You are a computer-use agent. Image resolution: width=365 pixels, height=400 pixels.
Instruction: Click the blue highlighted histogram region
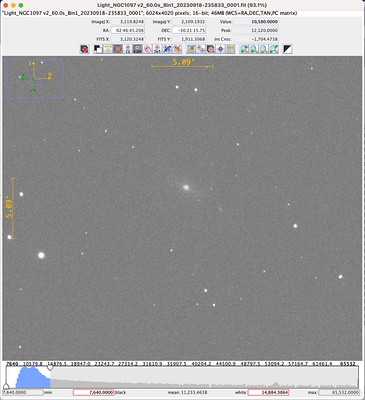coord(33,377)
